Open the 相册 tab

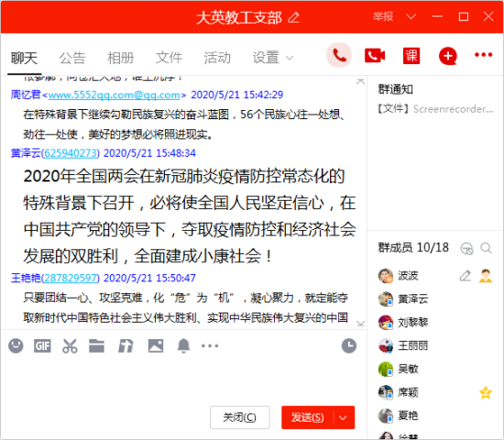tap(121, 59)
